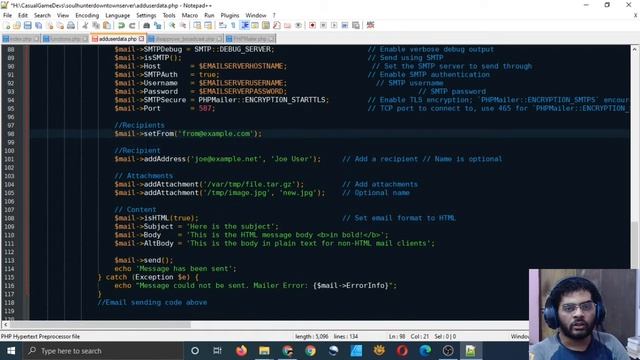Open the Replace dialog toolbar icon
Screen dimensions: 640x360
157,25
